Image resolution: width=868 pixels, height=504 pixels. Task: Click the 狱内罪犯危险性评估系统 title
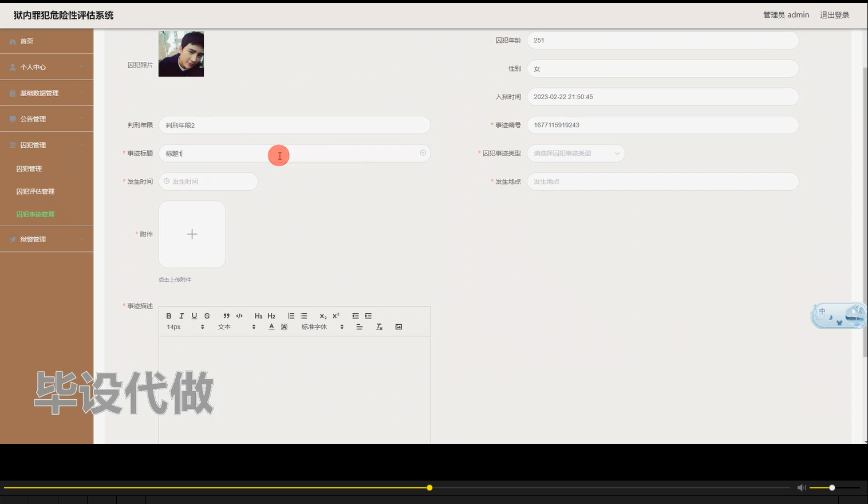64,15
